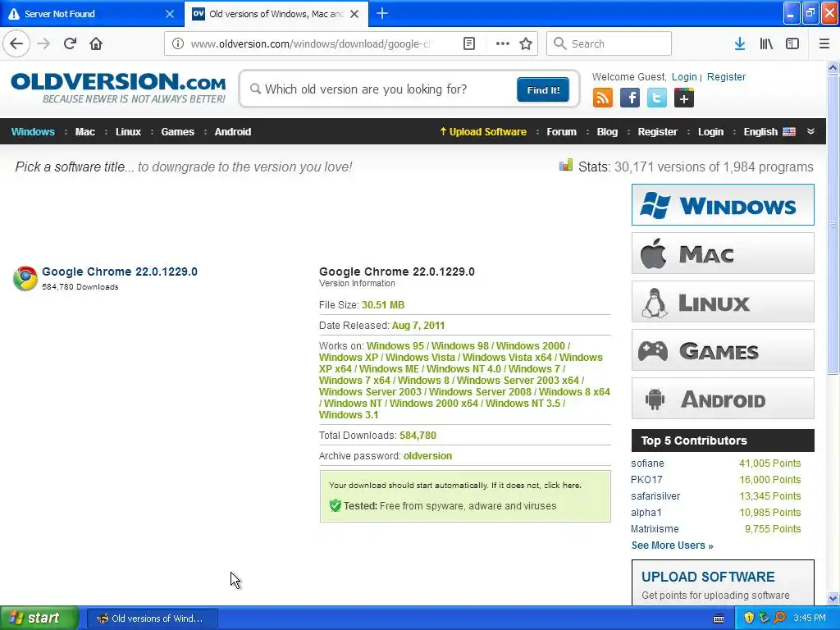Open the English language selector

769,132
